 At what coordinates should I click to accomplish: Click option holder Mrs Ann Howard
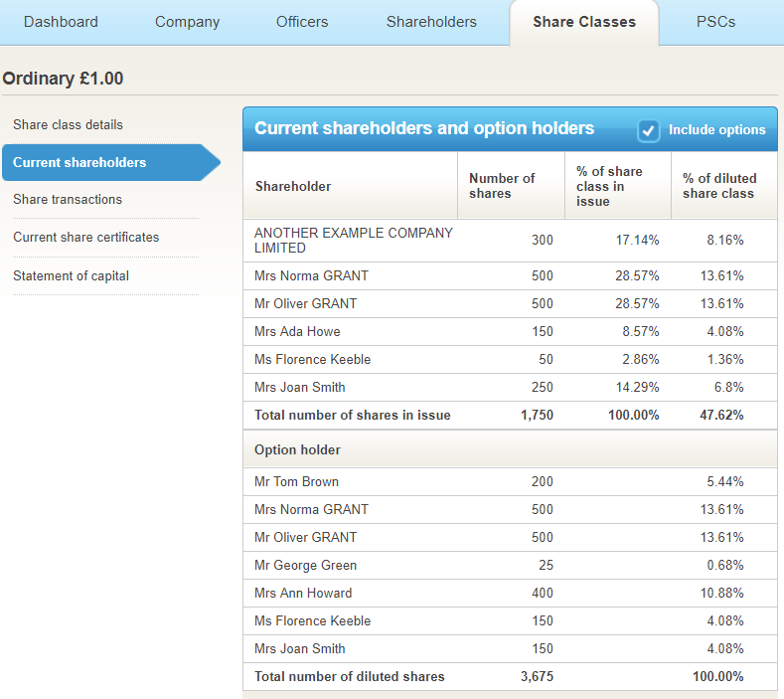303,594
